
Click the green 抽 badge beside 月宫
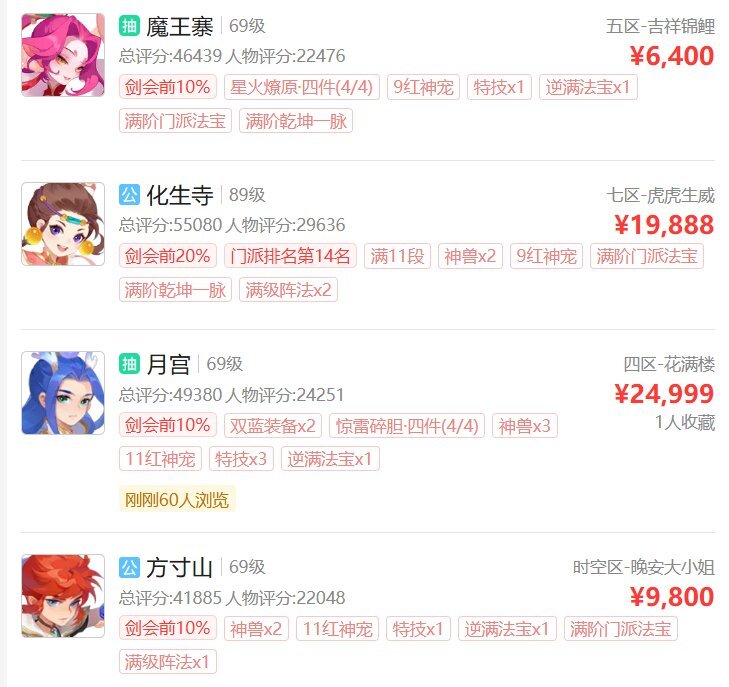point(129,364)
